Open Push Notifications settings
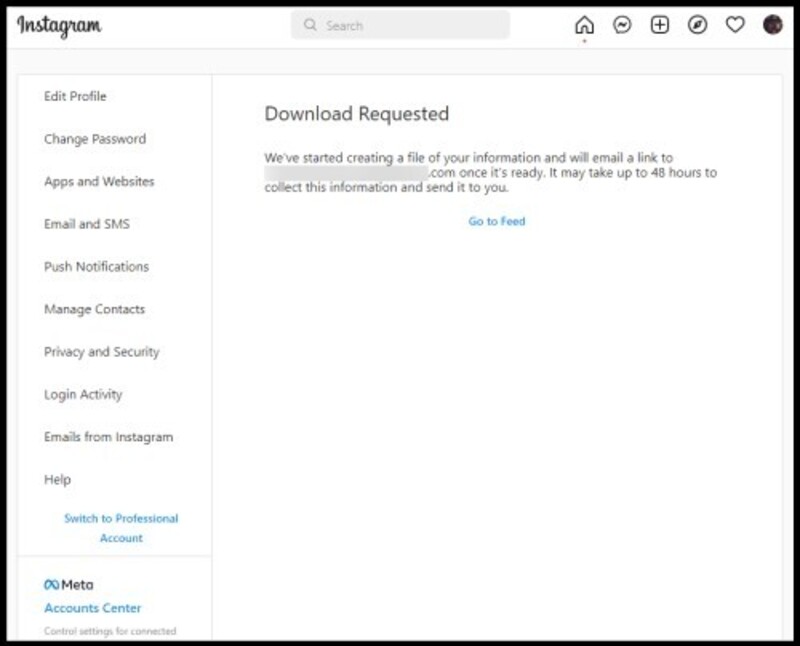 click(96, 267)
